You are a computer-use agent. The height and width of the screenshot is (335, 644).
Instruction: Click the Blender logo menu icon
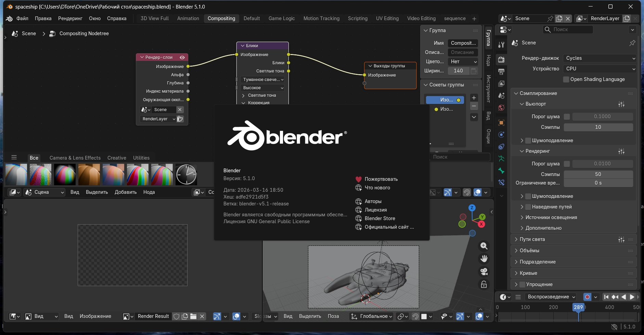tap(9, 18)
